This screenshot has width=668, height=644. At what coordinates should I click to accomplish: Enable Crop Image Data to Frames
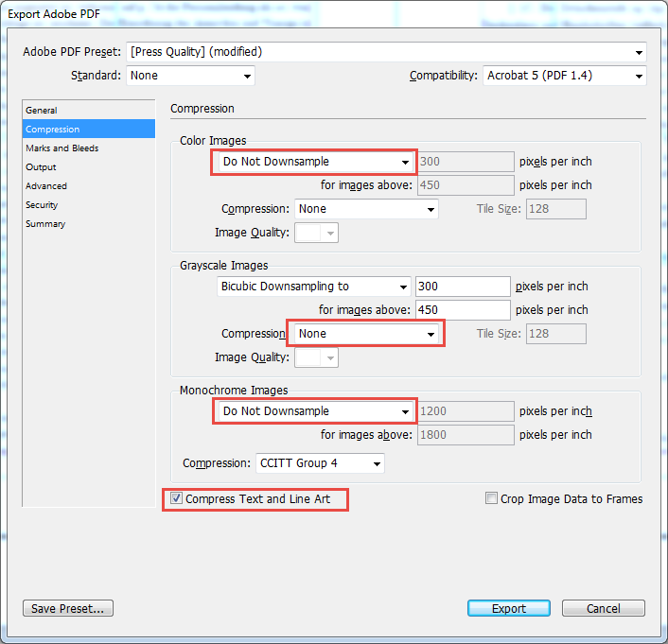coord(491,498)
